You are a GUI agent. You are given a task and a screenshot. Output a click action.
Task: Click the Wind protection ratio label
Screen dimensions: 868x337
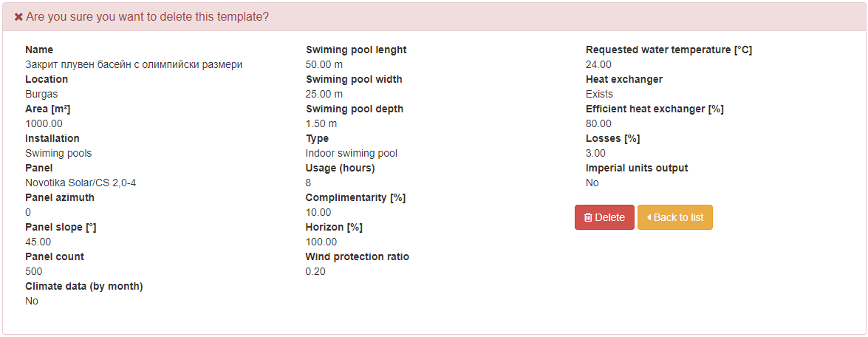click(357, 256)
